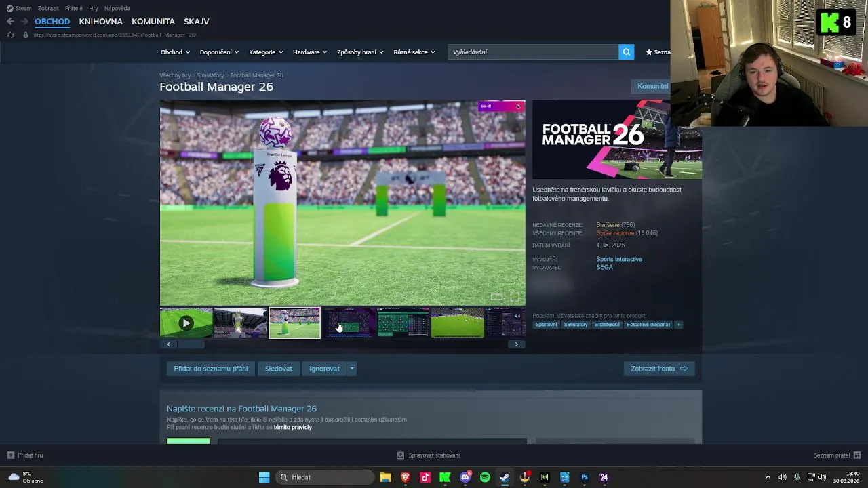Open the Hry menu
The height and width of the screenshot is (488, 868).
94,8
